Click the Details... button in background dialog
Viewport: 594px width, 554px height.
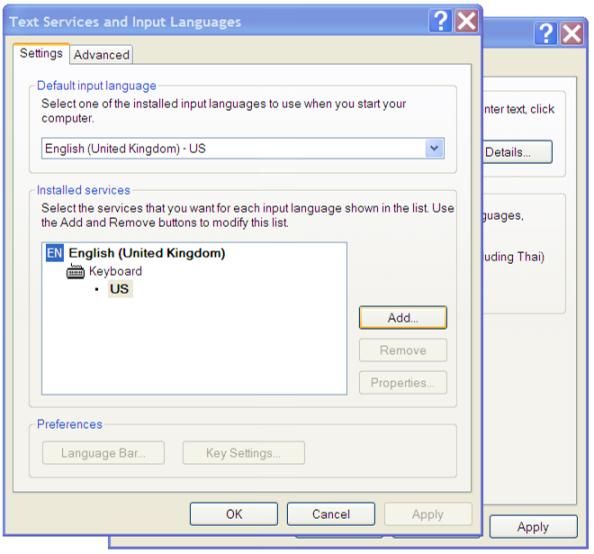(x=517, y=152)
